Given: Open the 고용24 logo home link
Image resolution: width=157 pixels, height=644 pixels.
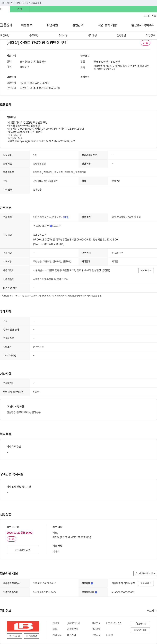Looking at the screenshot, I should pos(6,25).
